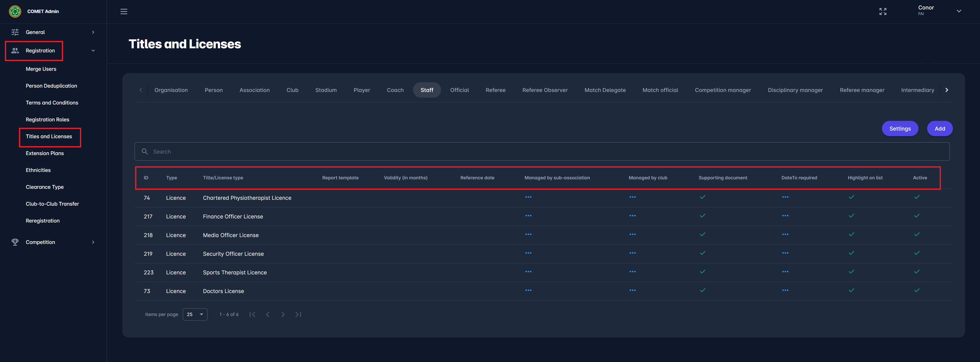Click the search magnifier icon
The image size is (980, 362).
click(x=145, y=151)
